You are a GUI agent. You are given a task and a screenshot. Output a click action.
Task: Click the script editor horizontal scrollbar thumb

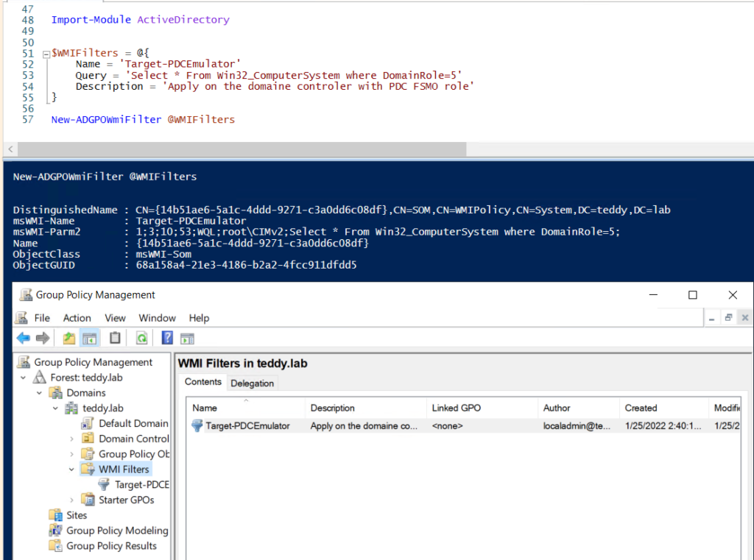click(242, 149)
